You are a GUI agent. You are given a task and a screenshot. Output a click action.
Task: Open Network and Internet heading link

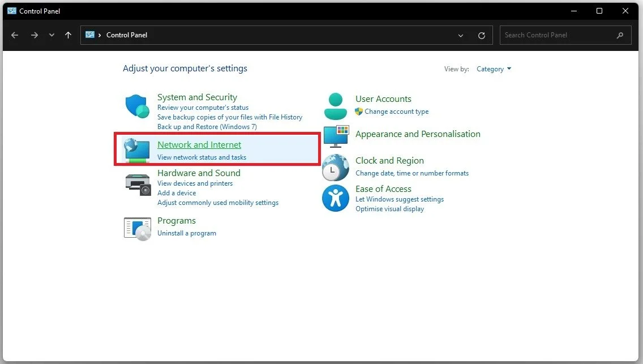tap(199, 145)
